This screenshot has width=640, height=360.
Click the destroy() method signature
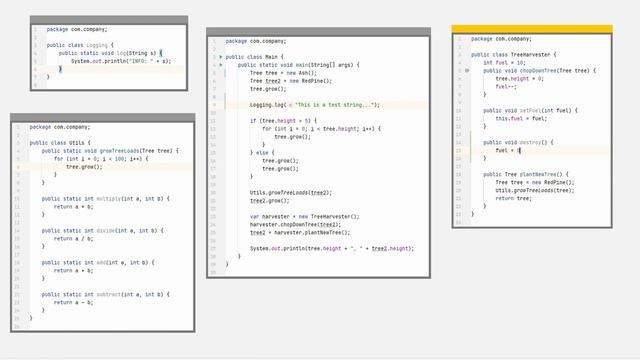click(518, 142)
